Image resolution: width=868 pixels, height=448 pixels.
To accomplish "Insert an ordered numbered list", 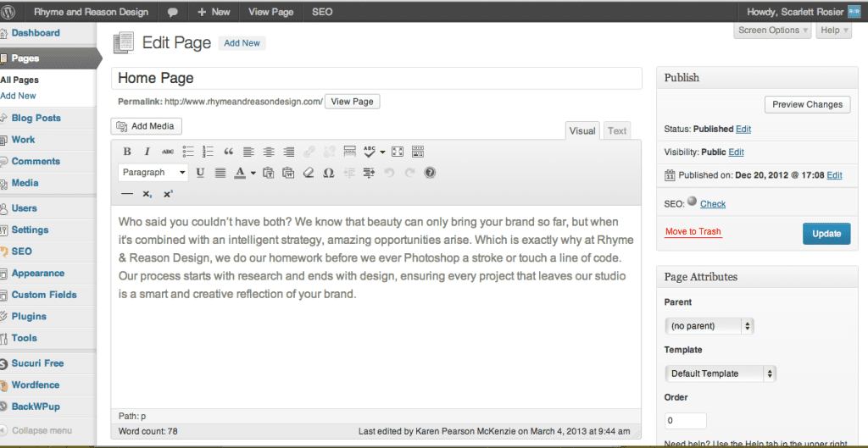I will [209, 152].
